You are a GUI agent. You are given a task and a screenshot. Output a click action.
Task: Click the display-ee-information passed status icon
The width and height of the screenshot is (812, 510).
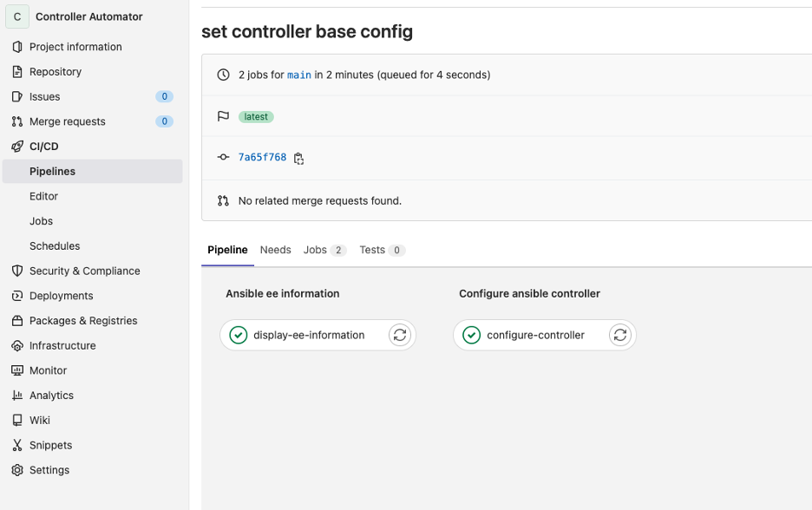(x=238, y=335)
